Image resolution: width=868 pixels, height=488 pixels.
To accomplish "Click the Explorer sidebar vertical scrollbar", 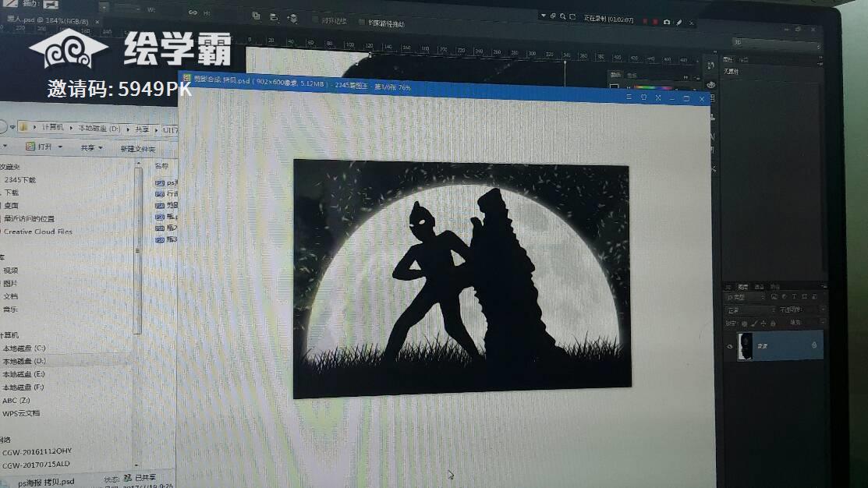I will (137, 252).
